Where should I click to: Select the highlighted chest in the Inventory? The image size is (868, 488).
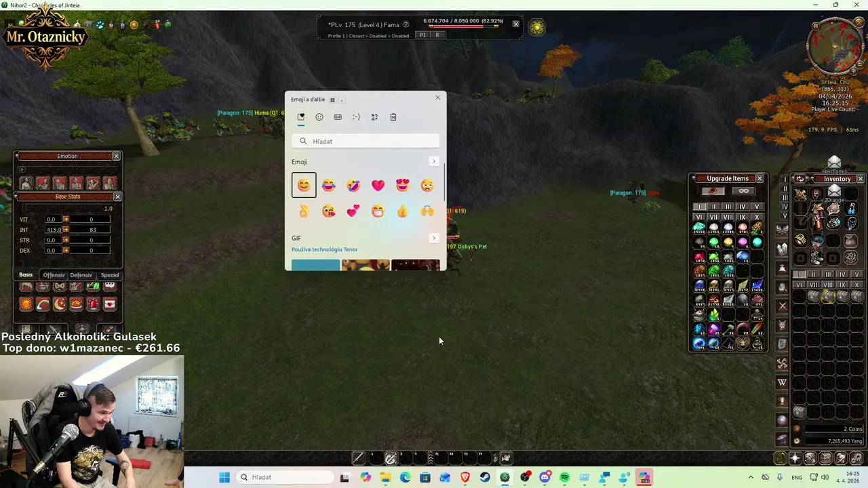[828, 296]
